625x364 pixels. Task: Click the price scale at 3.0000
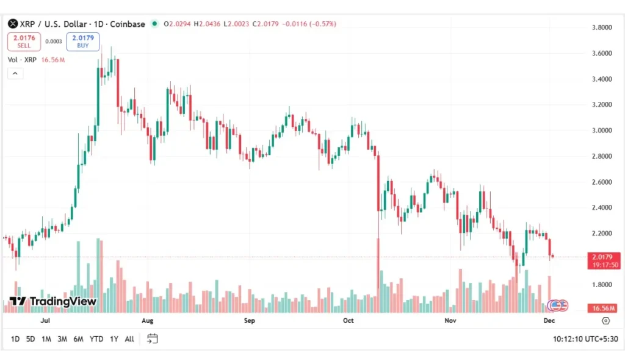(602, 130)
